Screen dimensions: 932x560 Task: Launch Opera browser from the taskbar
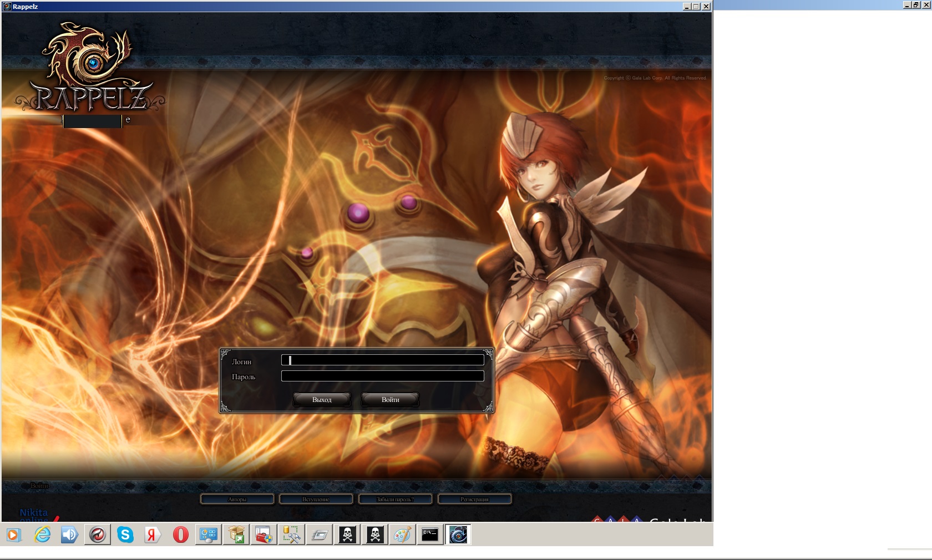(181, 535)
